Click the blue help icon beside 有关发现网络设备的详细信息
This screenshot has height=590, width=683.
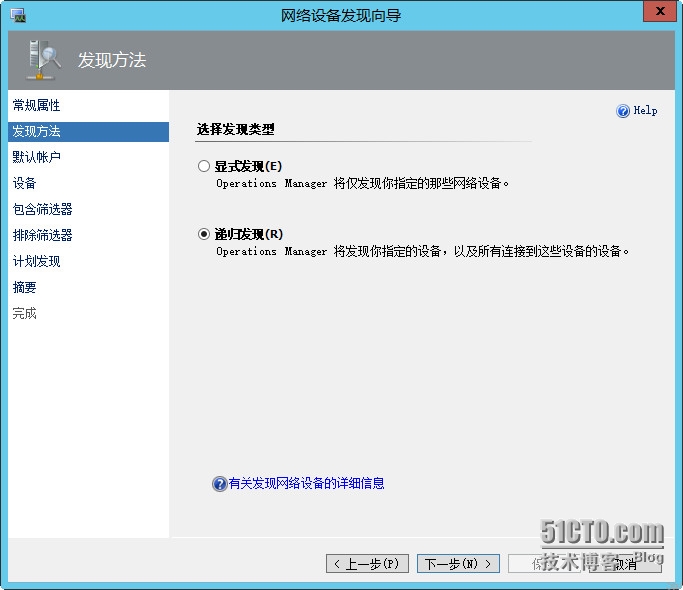[220, 483]
